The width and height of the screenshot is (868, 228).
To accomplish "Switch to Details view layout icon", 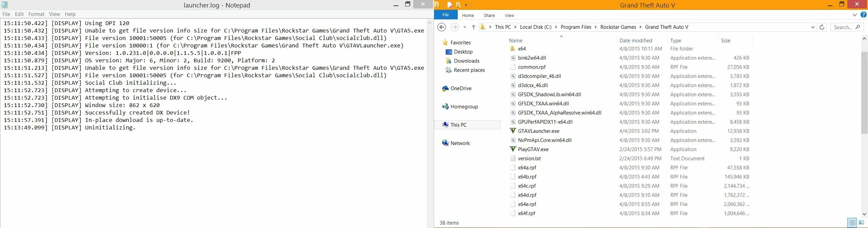I will tap(852, 223).
